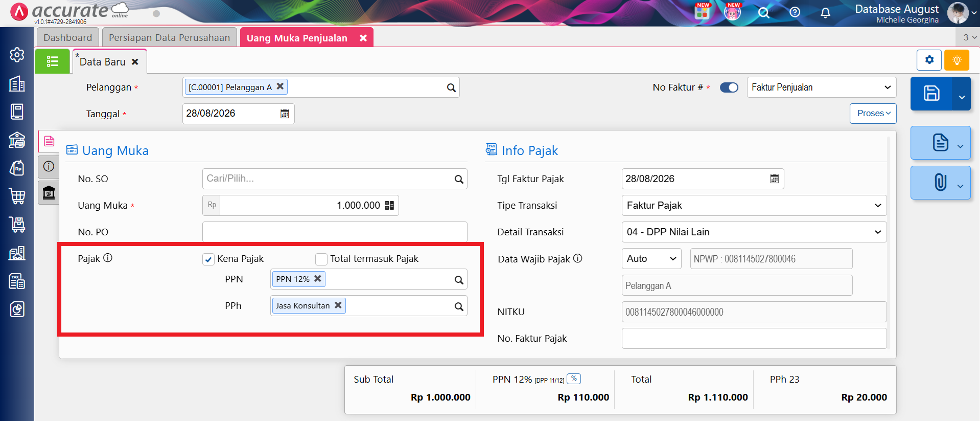Open the colorful apps NEW icon
980x421 pixels.
click(703, 11)
